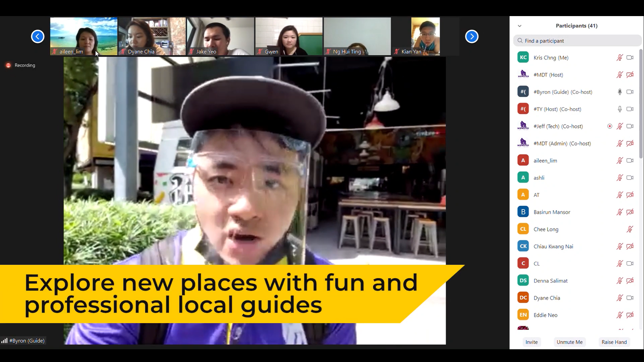Click CL muted microphone icon
Viewport: 644px width, 362px height.
[620, 263]
